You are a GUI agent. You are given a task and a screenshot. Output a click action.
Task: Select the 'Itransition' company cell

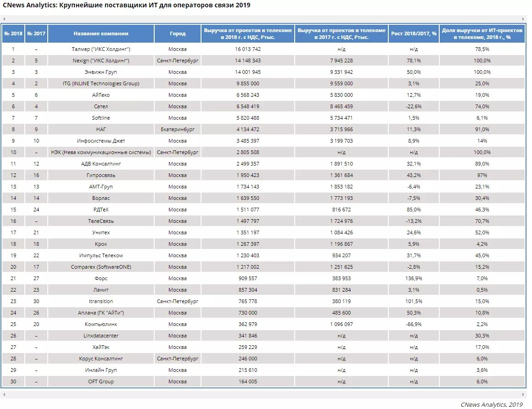(x=101, y=301)
